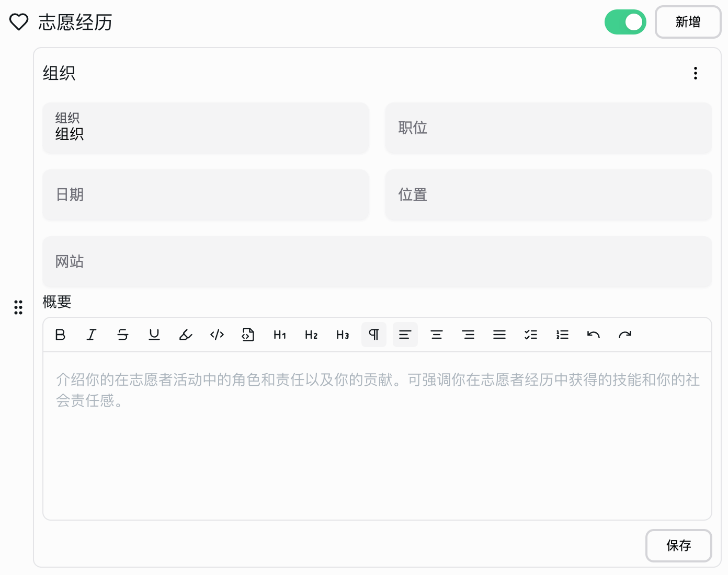Click the heart icon beside 志愿经历
The image size is (728, 575).
click(x=19, y=22)
